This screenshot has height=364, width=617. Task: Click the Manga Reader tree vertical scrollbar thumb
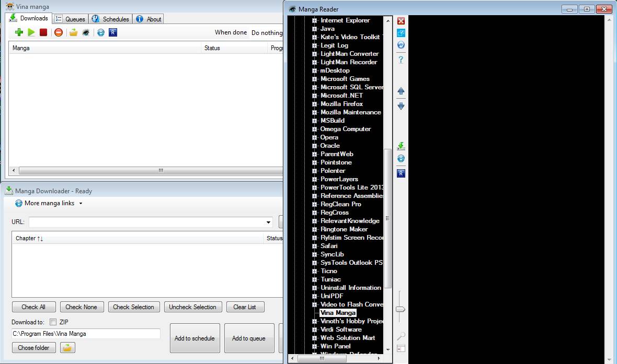click(x=387, y=218)
